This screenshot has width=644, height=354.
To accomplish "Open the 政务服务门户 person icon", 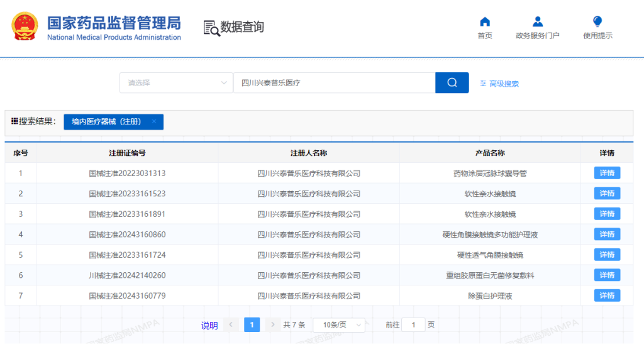I will coord(537,21).
